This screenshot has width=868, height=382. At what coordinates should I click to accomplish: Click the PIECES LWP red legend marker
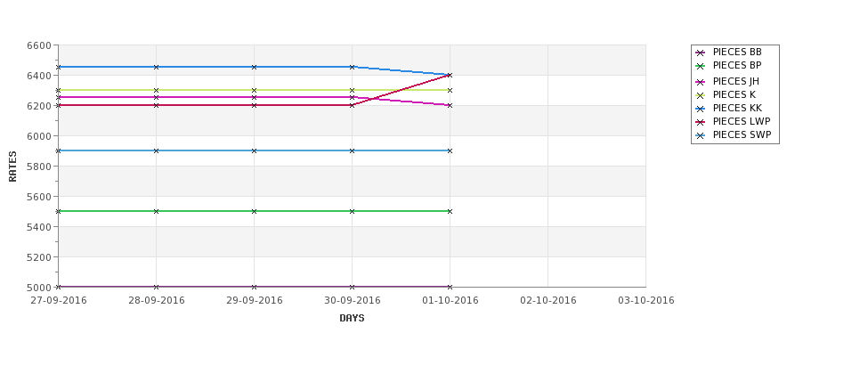click(701, 122)
